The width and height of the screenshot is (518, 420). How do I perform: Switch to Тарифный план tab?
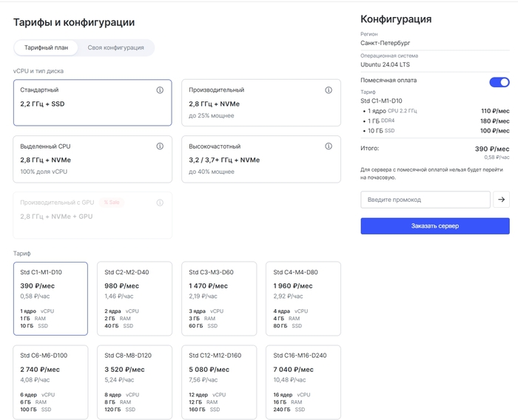click(x=46, y=47)
